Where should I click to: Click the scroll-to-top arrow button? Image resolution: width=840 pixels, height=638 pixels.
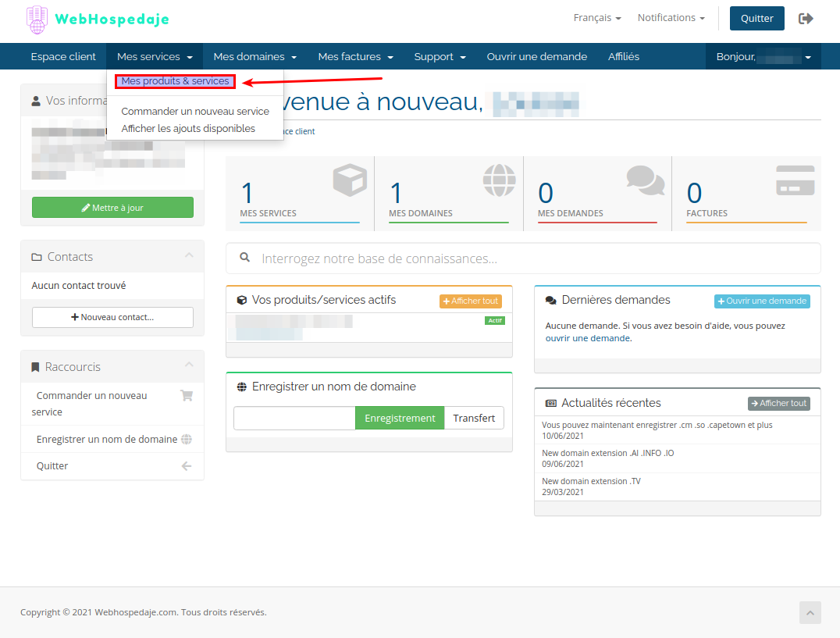pyautogui.click(x=810, y=612)
